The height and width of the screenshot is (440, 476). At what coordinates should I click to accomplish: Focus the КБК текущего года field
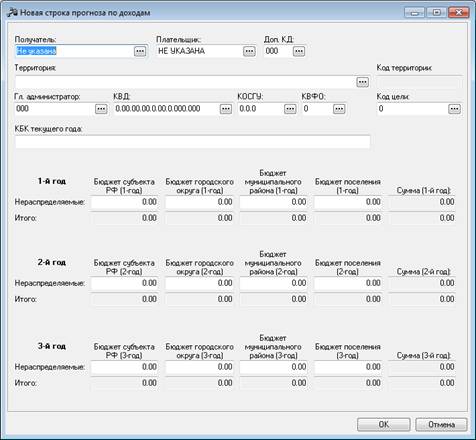click(193, 142)
